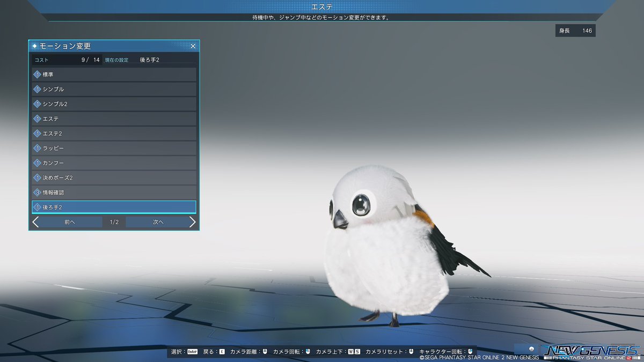
Task: Click the mouse icon beside カメラ距離
Action: [265, 352]
